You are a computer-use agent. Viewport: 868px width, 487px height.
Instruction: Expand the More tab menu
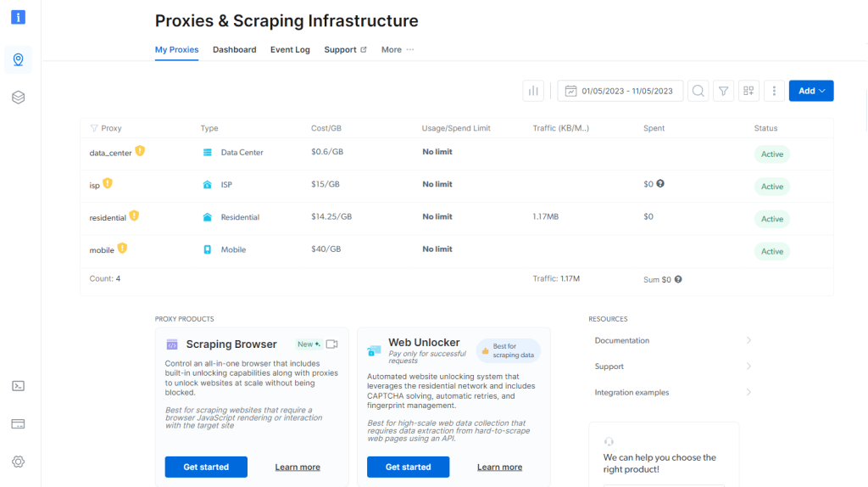[x=398, y=49]
